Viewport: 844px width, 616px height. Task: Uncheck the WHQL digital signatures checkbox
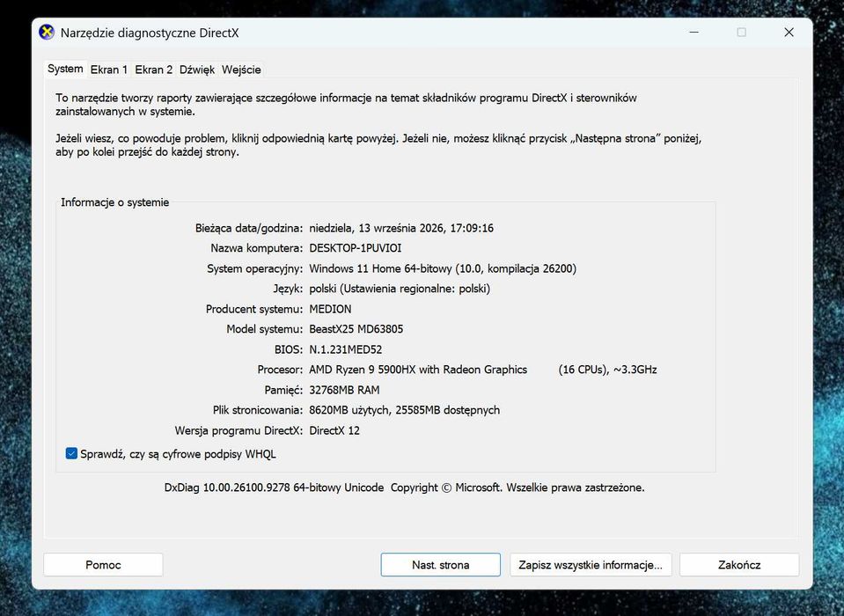click(x=71, y=453)
